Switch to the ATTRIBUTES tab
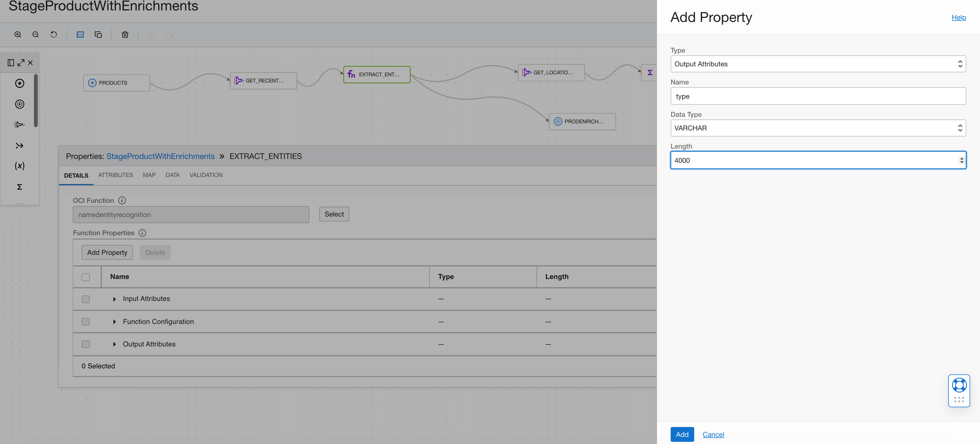The image size is (980, 444). [115, 175]
